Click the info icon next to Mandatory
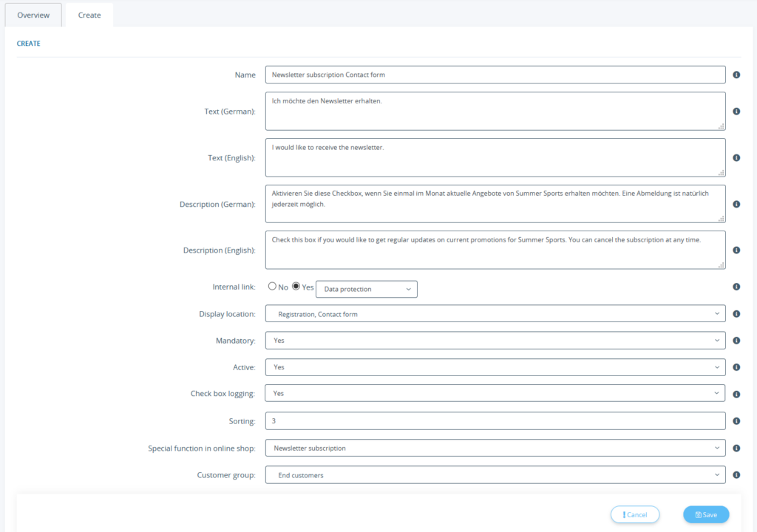757x532 pixels. [x=736, y=341]
